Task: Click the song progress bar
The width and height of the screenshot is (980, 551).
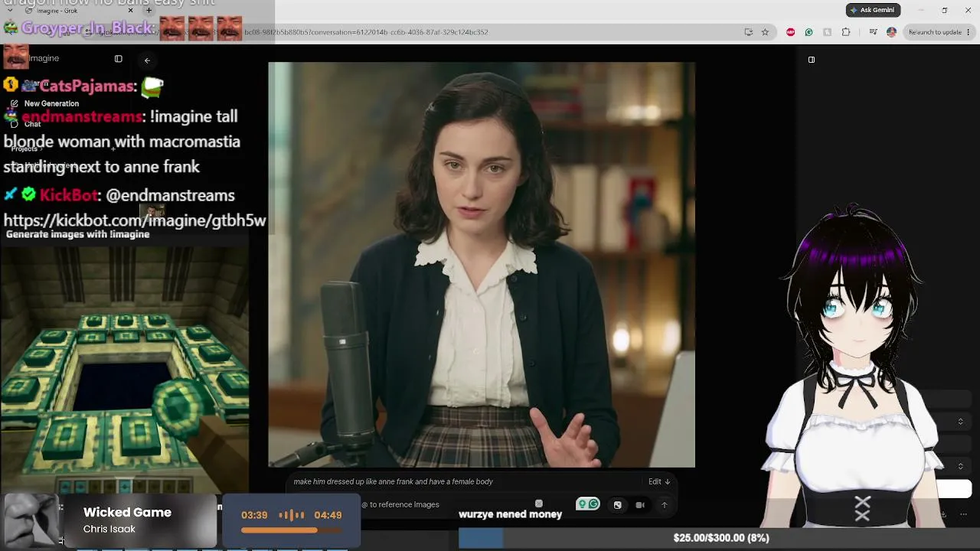Action: click(x=291, y=530)
